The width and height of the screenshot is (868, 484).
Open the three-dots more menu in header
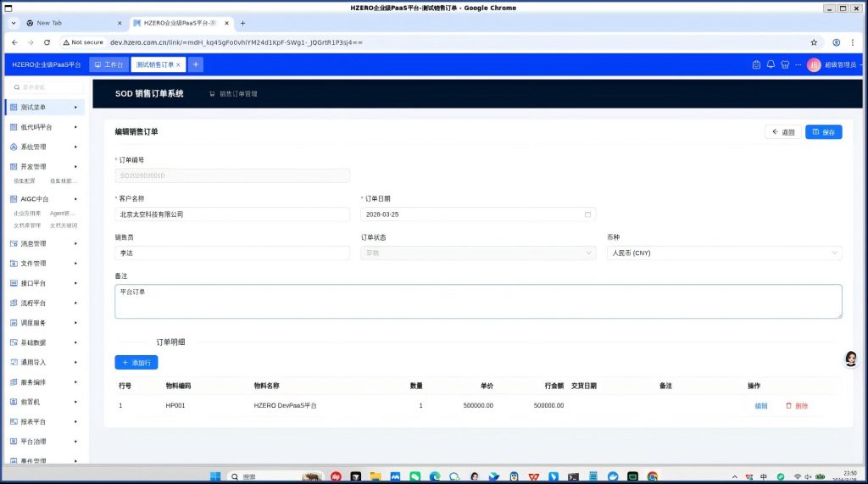click(798, 64)
